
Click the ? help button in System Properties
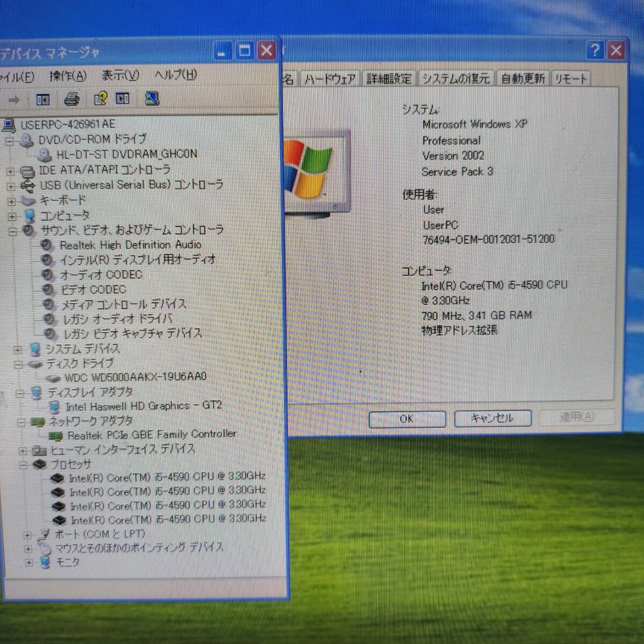coord(595,50)
